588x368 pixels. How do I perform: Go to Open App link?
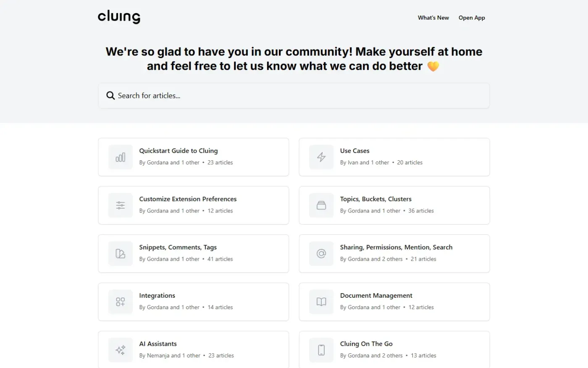click(x=472, y=18)
